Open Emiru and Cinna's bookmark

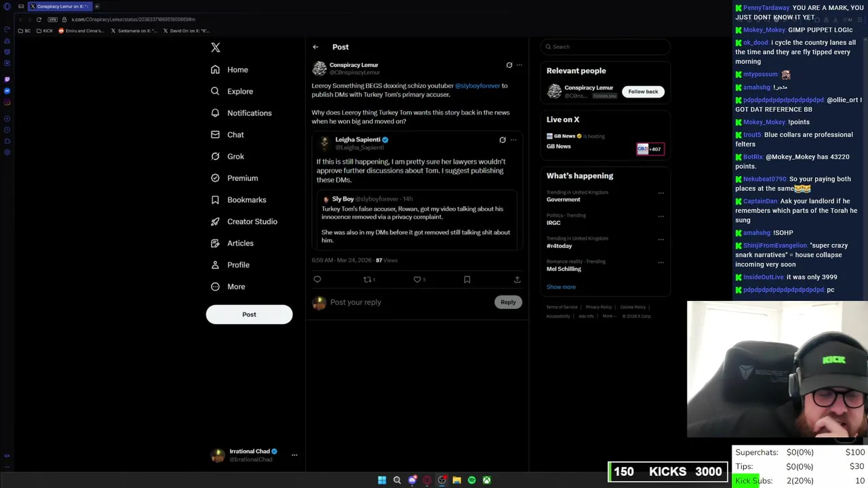tap(81, 30)
